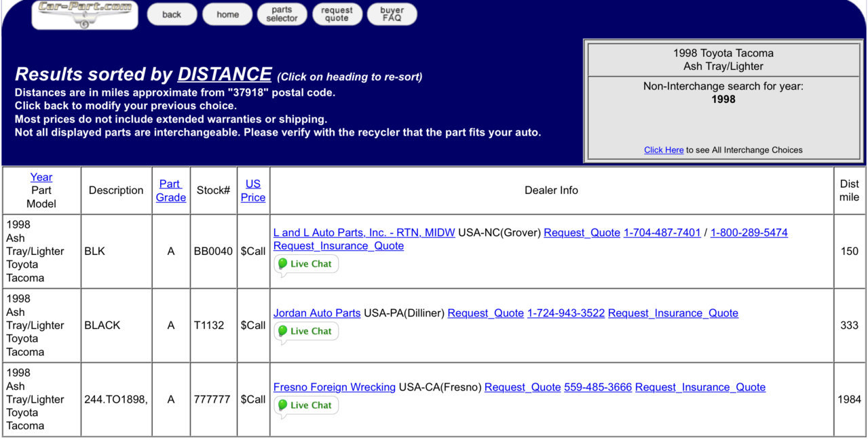Open the parts selector button
Viewport: 868px width, 442px height.
[282, 14]
